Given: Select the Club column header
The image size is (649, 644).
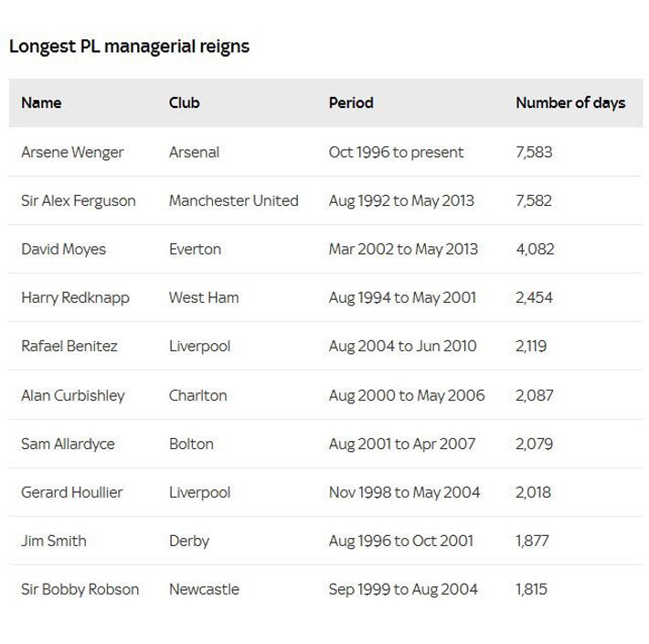Looking at the screenshot, I should pos(184,102).
